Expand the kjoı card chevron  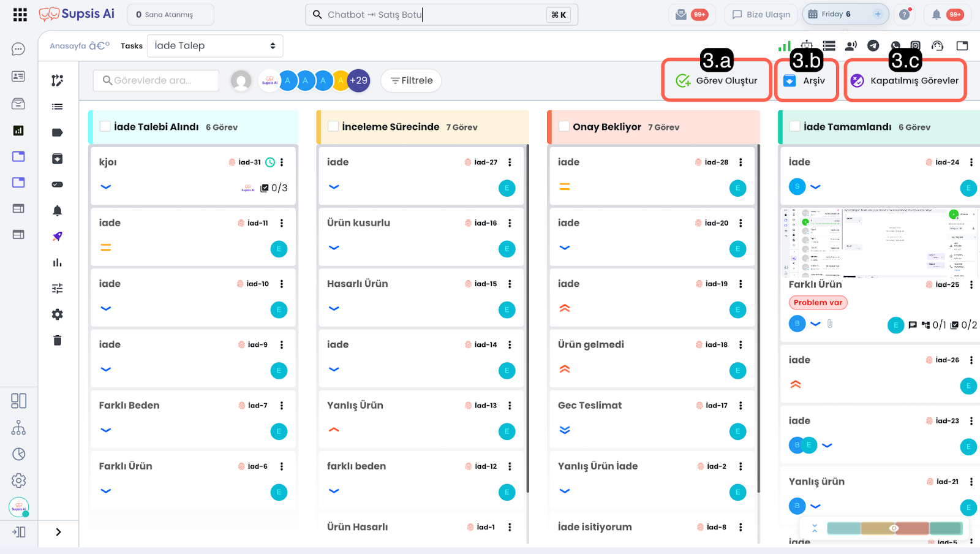[x=106, y=187]
